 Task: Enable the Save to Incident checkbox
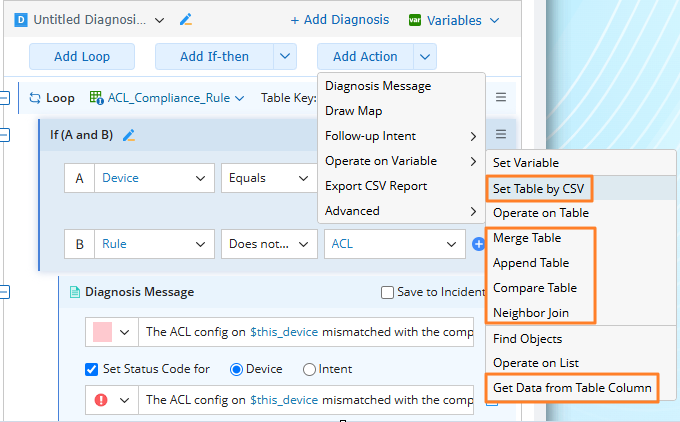point(388,292)
